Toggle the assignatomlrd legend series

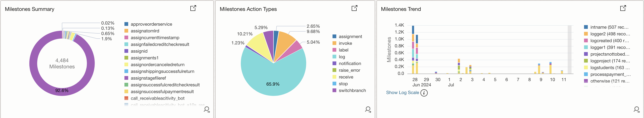[145, 31]
